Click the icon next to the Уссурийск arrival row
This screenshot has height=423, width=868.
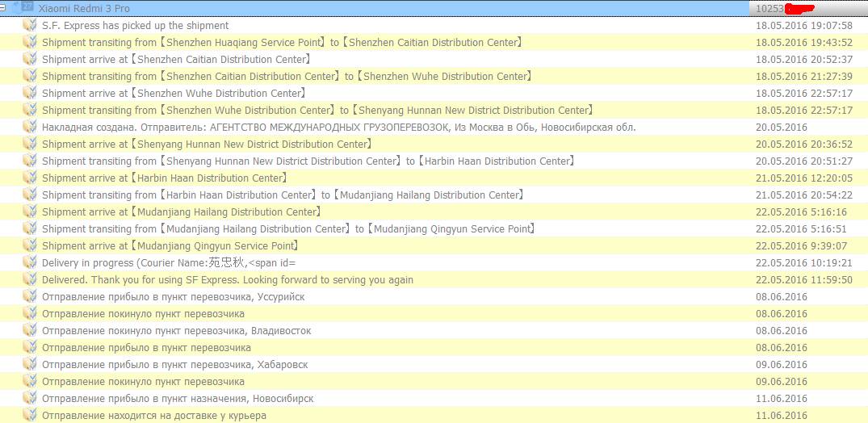coord(30,296)
